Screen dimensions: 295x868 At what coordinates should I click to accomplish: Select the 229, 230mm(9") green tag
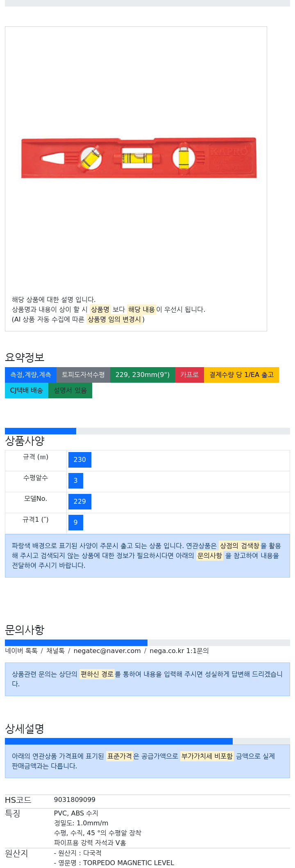143,375
